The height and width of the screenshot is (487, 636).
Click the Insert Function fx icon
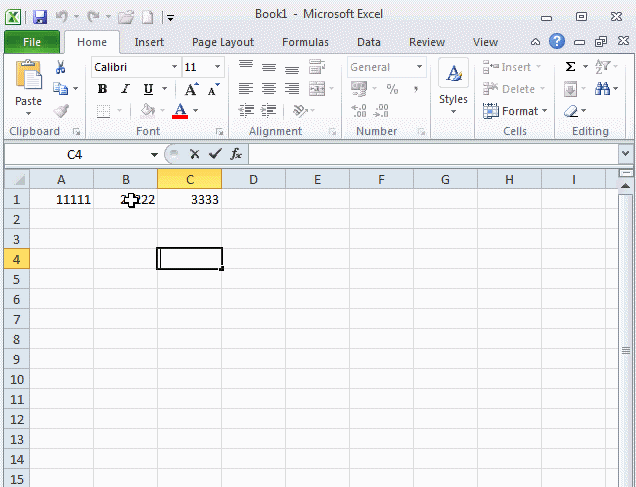[x=236, y=154]
